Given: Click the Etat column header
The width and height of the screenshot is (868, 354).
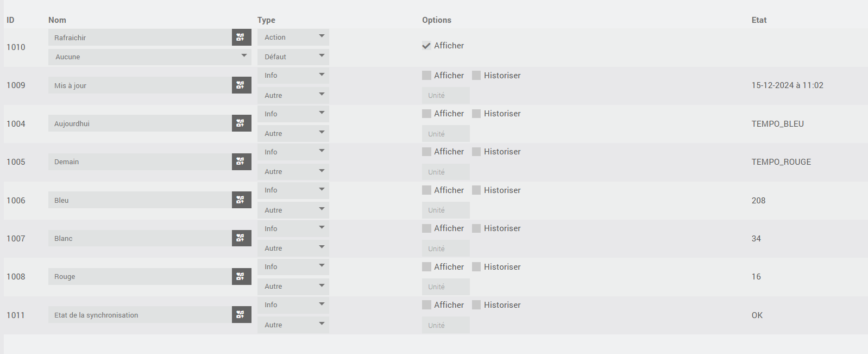Looking at the screenshot, I should click(759, 20).
